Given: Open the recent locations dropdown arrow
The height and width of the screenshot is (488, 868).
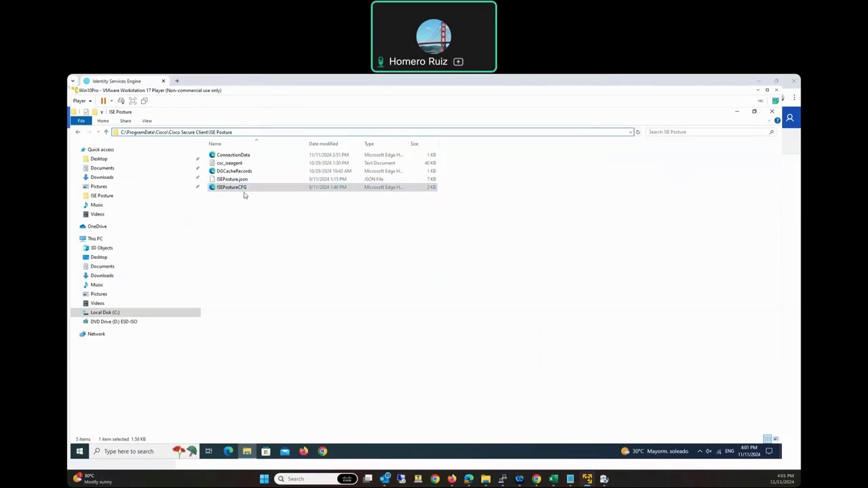Looking at the screenshot, I should [98, 132].
